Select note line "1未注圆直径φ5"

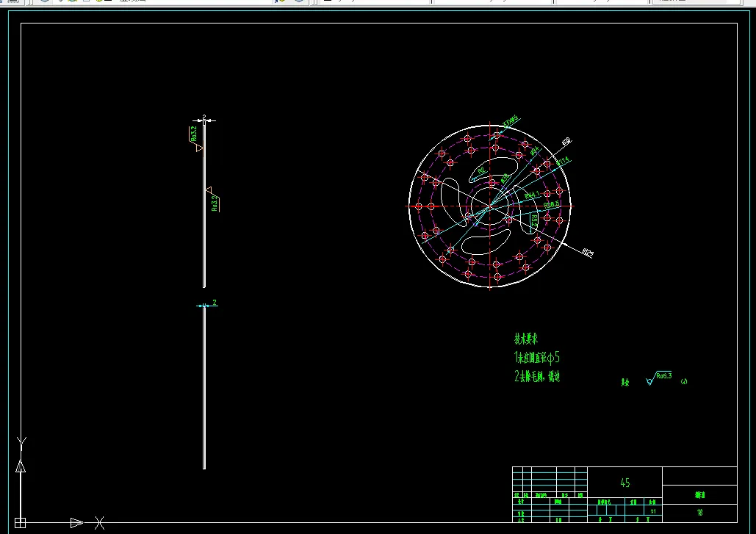(536, 358)
